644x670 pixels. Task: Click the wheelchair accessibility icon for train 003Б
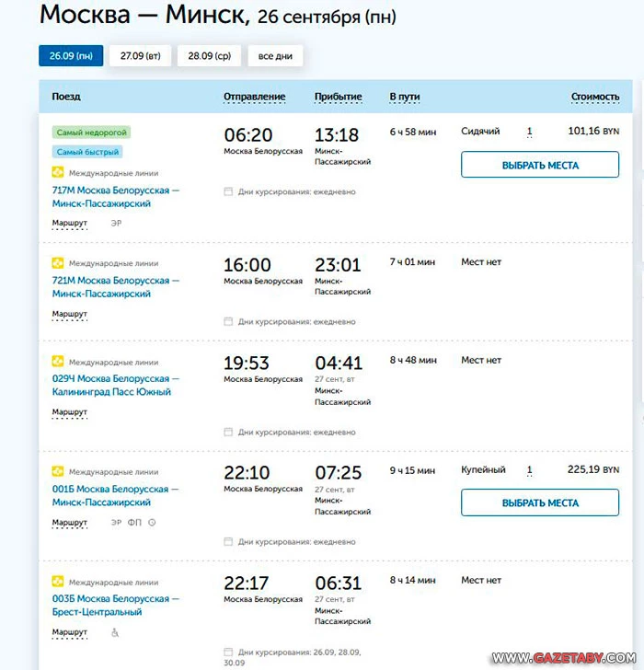point(115,632)
